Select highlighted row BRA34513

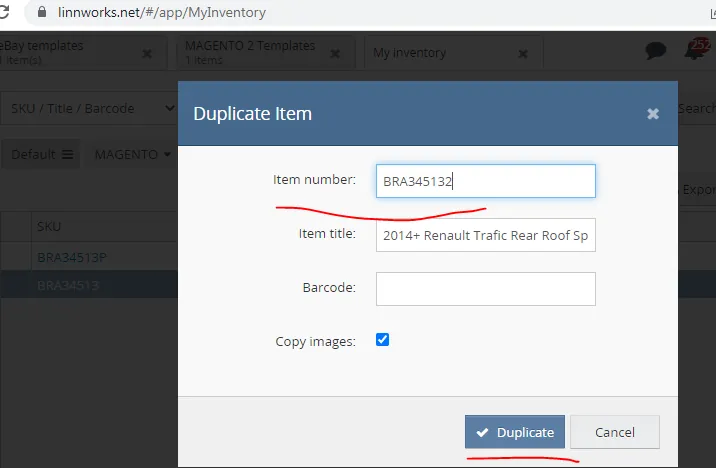68,285
